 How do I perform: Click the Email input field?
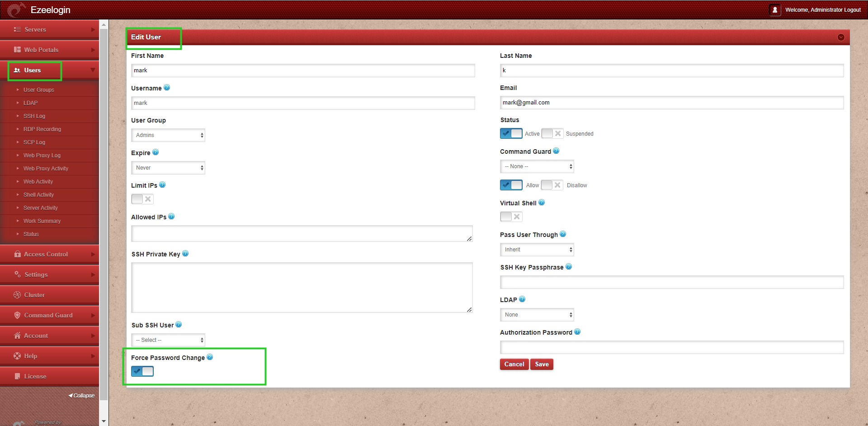[672, 103]
